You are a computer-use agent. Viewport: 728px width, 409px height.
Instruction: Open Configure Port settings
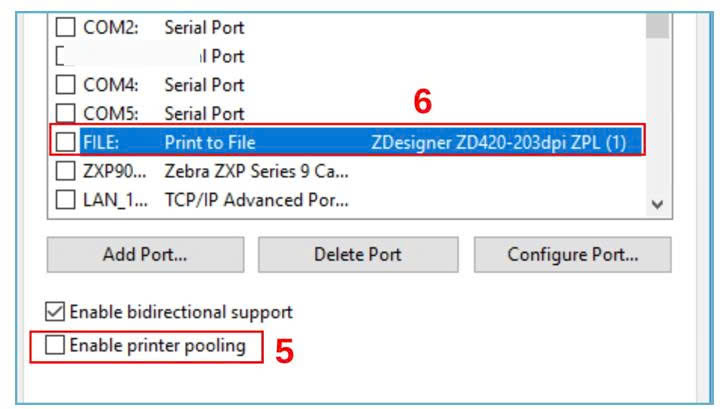[572, 255]
